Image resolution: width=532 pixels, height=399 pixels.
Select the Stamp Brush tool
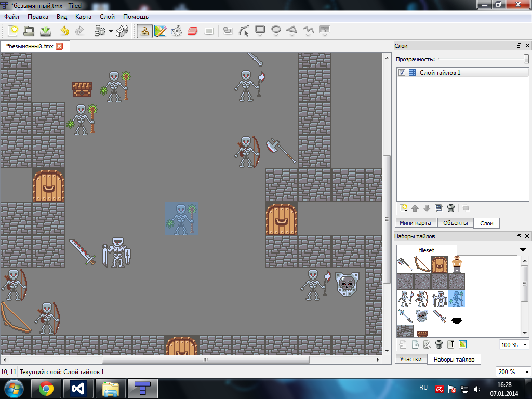[145, 31]
